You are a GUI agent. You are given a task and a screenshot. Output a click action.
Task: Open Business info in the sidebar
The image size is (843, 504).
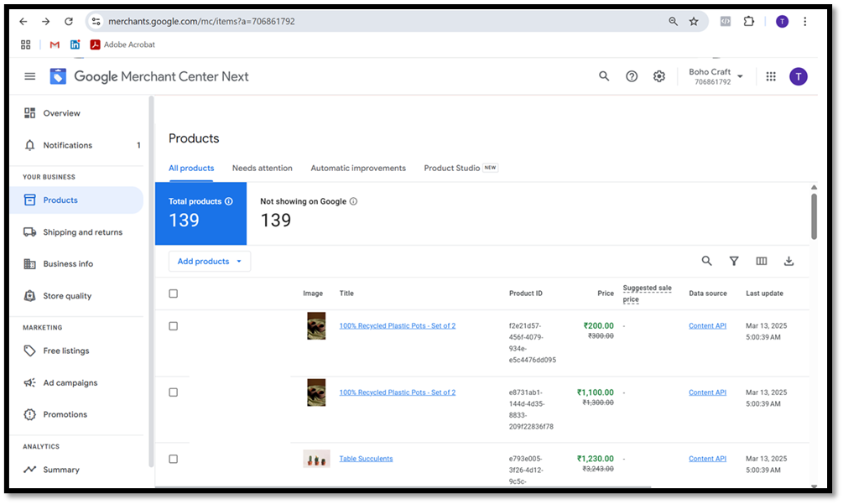click(x=76, y=264)
